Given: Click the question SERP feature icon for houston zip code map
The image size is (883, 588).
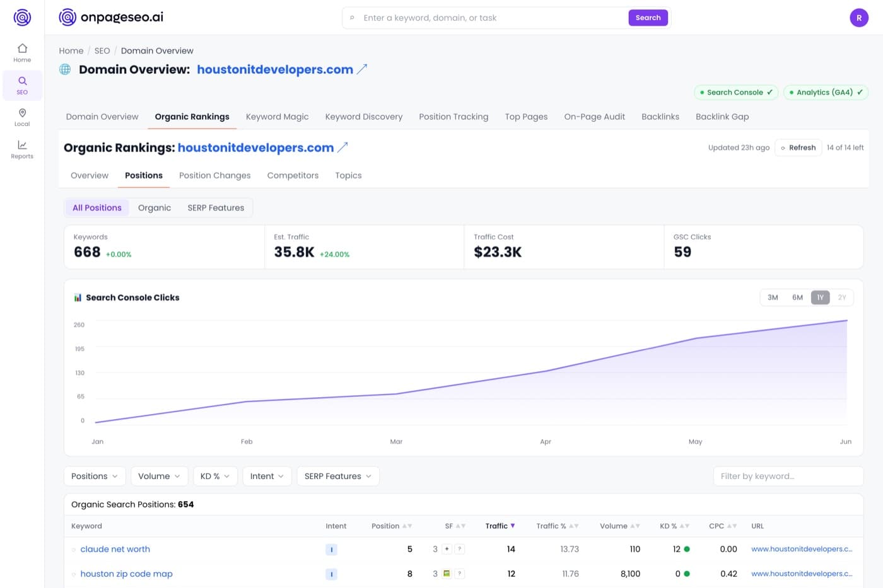Looking at the screenshot, I should click(460, 574).
